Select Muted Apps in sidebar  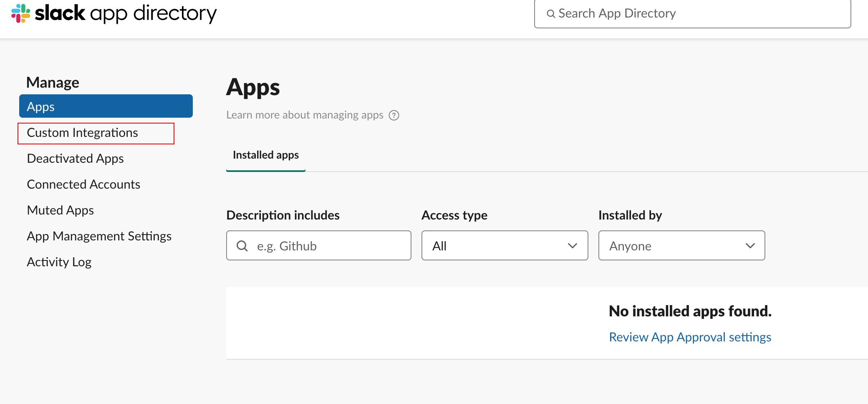tap(60, 210)
